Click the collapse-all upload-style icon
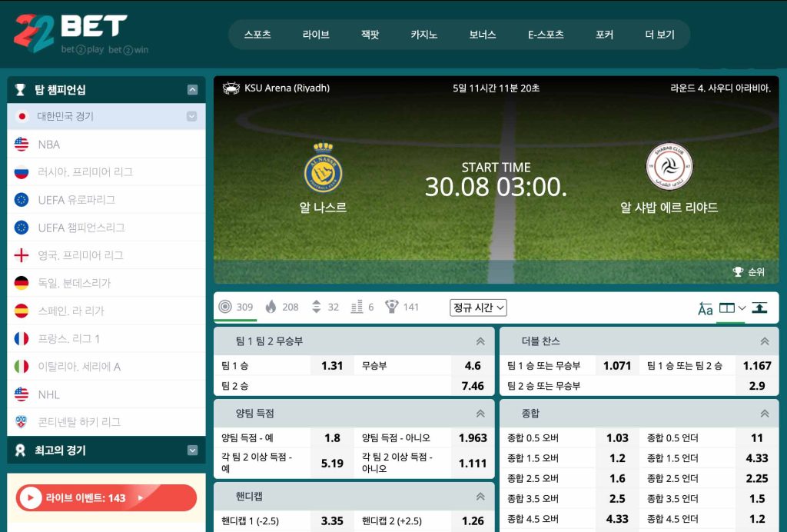The width and height of the screenshot is (787, 532). click(x=759, y=308)
